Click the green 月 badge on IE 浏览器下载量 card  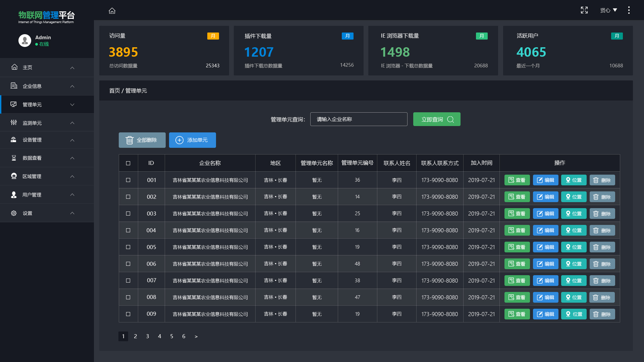tap(482, 36)
